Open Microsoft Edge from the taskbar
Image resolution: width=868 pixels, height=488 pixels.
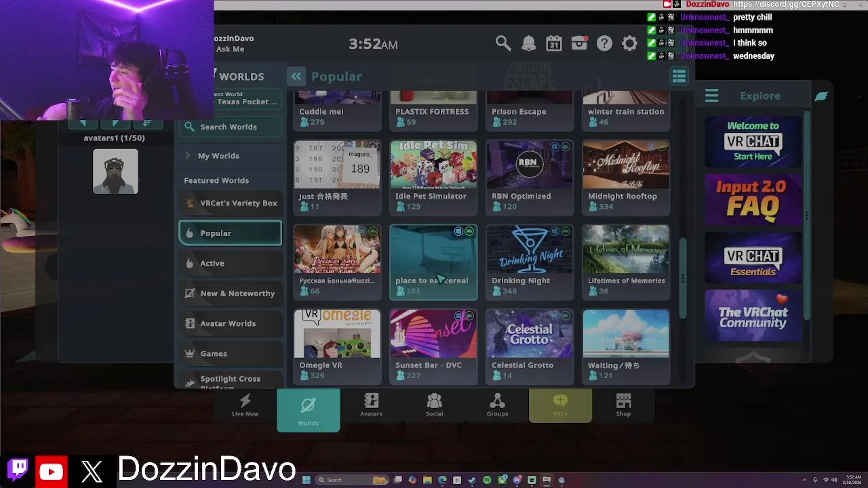pos(442,480)
